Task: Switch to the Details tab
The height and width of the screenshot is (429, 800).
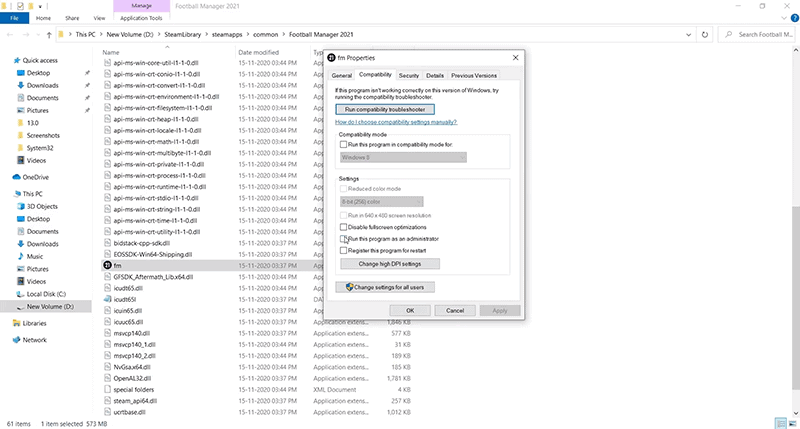Action: pyautogui.click(x=435, y=75)
